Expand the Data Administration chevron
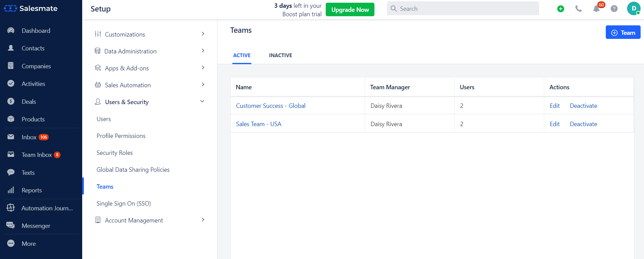Screen dimensions: 644x259 click(203, 51)
